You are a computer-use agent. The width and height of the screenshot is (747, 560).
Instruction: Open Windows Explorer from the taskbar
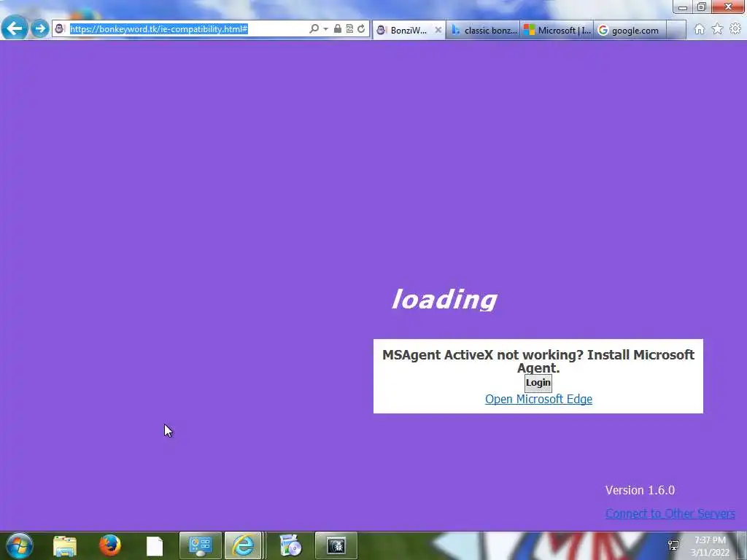click(65, 546)
